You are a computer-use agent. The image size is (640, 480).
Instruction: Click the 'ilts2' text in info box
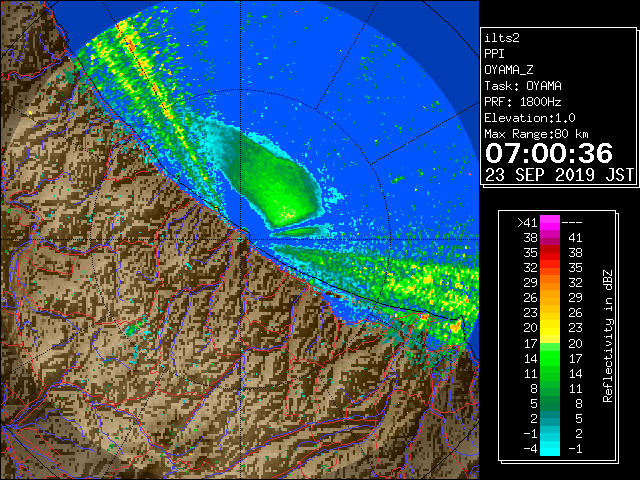click(x=502, y=38)
